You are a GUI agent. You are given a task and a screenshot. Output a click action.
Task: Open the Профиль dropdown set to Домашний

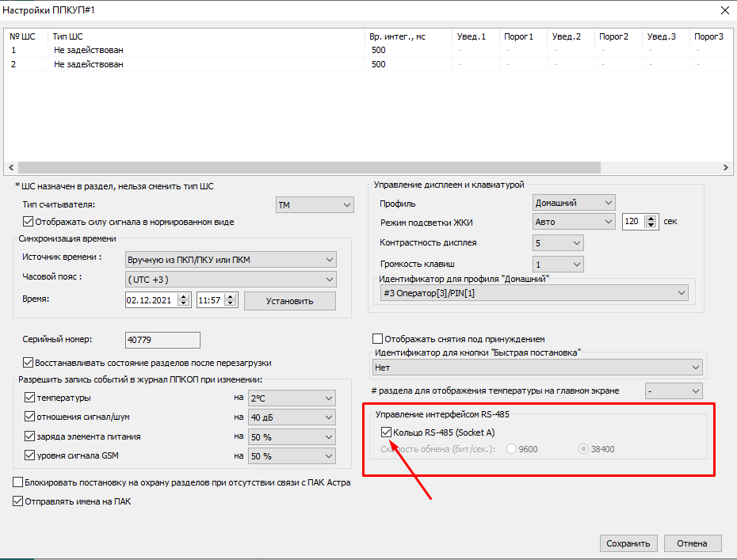pyautogui.click(x=574, y=204)
